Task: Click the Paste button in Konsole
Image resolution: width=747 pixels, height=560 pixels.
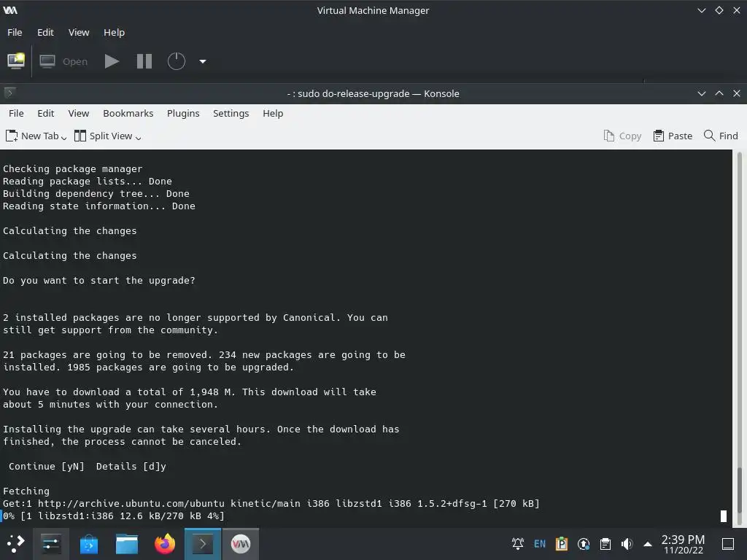Action: (x=673, y=136)
